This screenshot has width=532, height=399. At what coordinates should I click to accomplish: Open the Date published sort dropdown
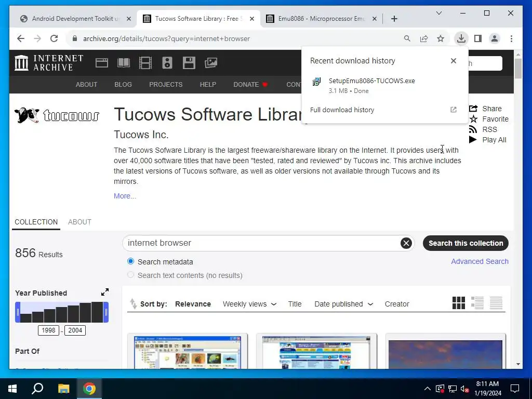pos(344,304)
